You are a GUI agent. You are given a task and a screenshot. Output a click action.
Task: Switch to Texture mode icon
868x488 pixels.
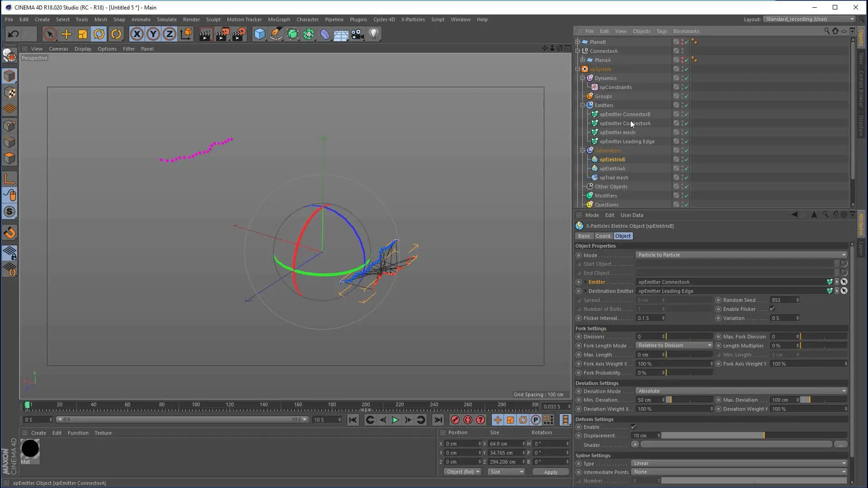(x=9, y=93)
